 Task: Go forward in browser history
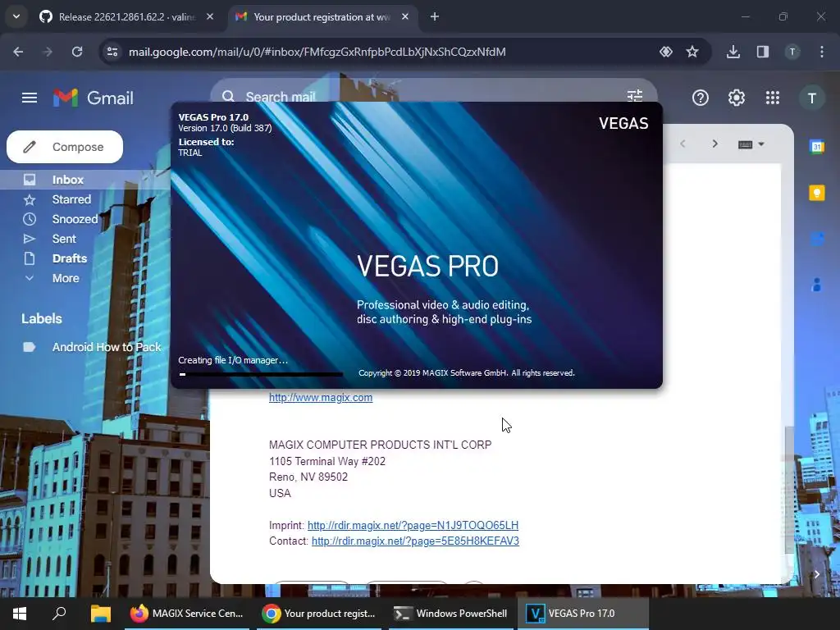47,52
